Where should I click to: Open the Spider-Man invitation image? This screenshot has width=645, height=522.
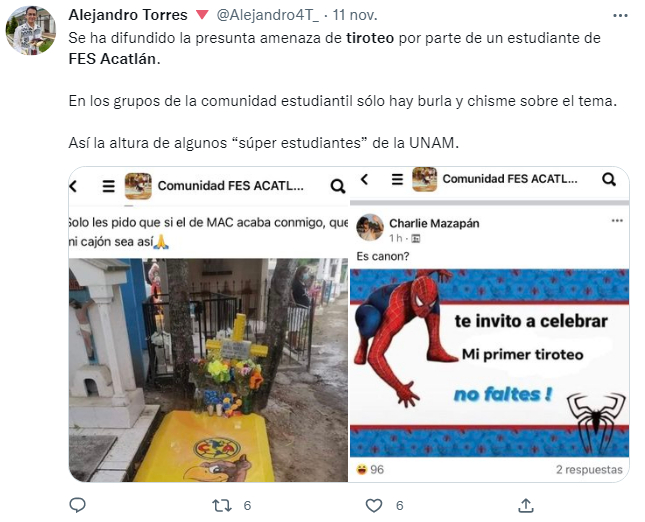coord(490,363)
